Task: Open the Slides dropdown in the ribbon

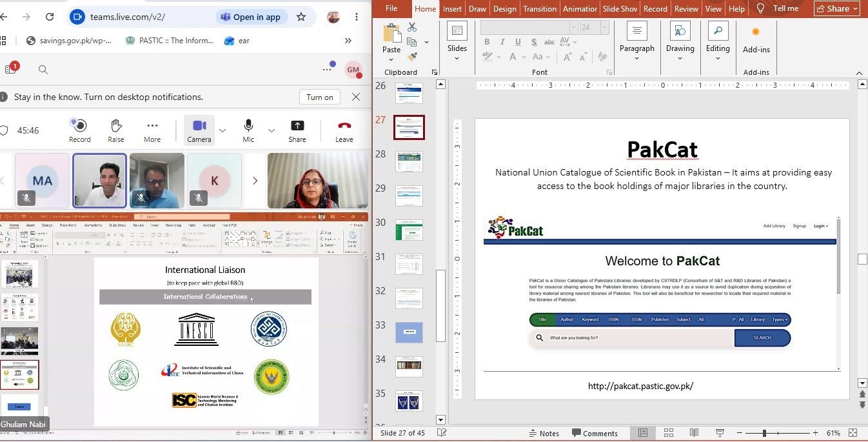Action: click(x=457, y=41)
